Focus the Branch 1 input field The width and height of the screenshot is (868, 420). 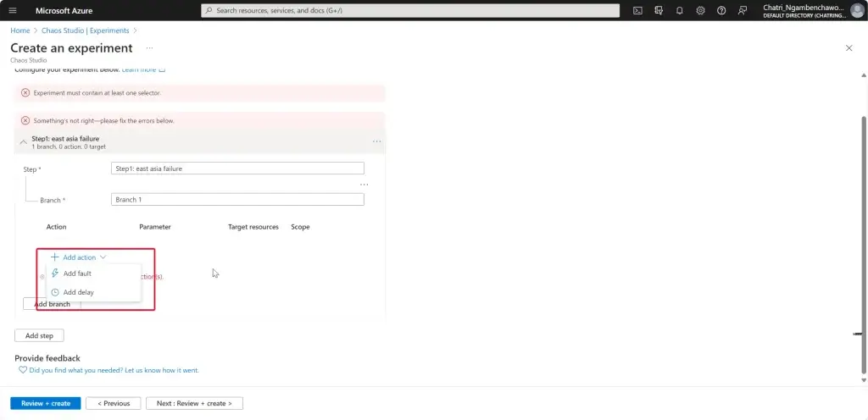pos(237,200)
